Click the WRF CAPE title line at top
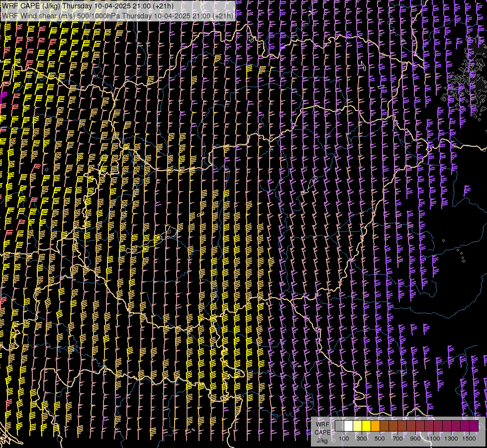The width and height of the screenshot is (487, 448). point(87,6)
